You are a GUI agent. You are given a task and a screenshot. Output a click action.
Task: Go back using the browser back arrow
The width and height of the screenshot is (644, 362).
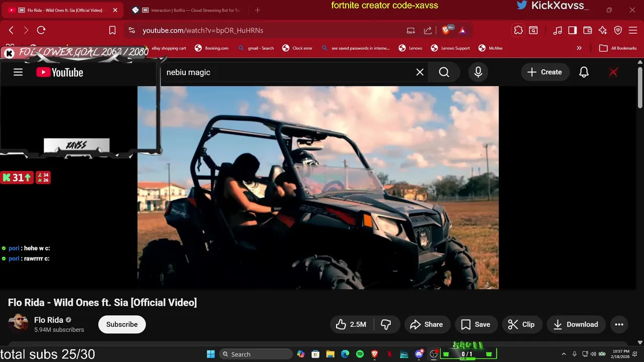click(x=11, y=30)
